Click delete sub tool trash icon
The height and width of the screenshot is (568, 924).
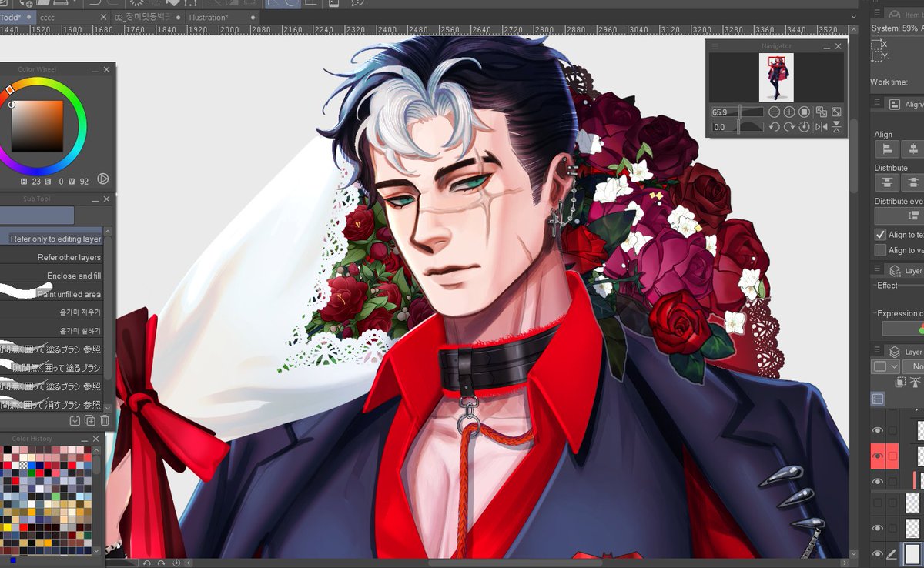[x=105, y=420]
